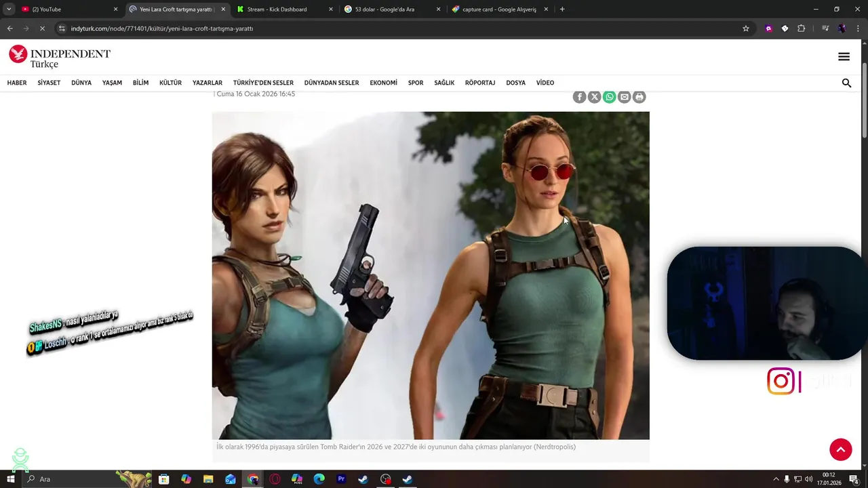The height and width of the screenshot is (488, 868).
Task: Share the article via WhatsApp
Action: pos(609,97)
